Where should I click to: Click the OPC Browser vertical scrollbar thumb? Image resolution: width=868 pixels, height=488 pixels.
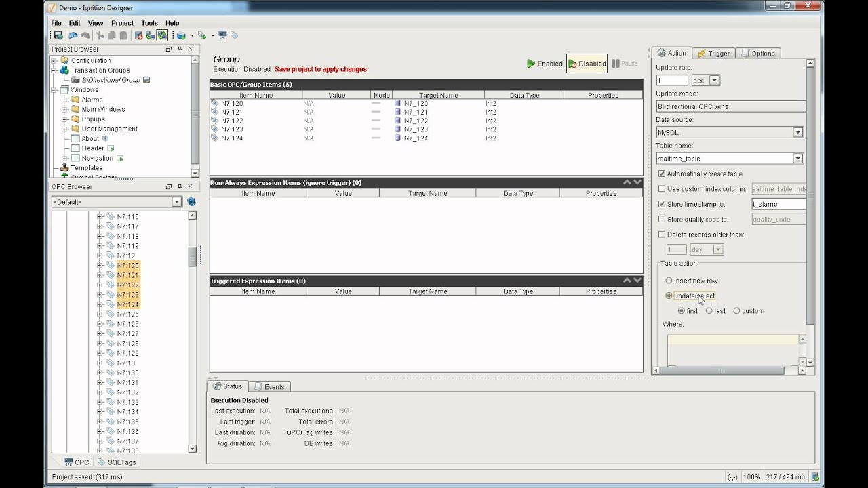tap(193, 256)
